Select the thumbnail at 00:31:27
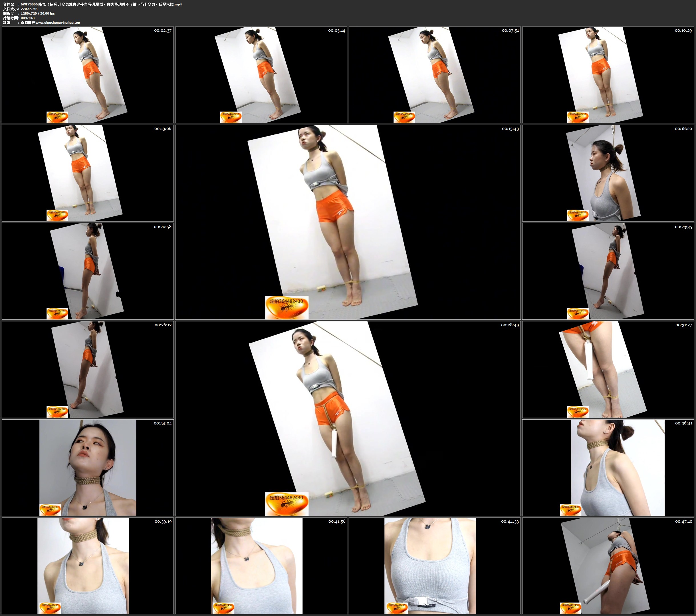 (x=608, y=369)
